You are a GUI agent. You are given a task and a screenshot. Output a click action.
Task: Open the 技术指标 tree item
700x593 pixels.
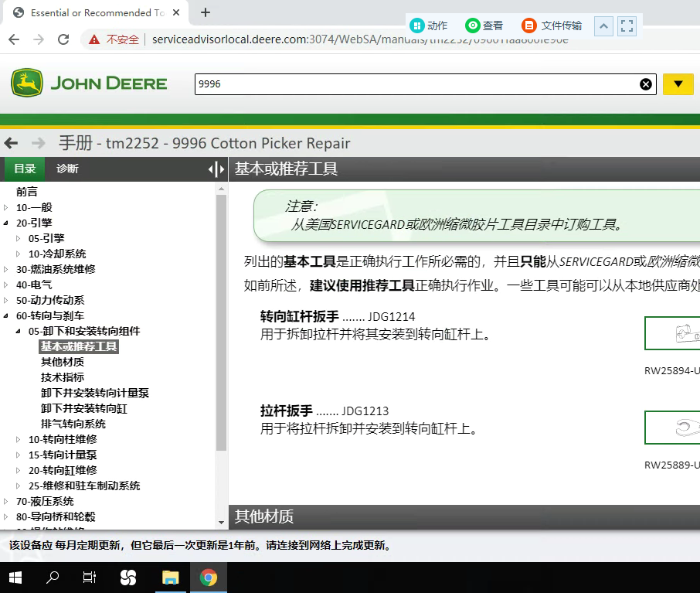click(63, 377)
